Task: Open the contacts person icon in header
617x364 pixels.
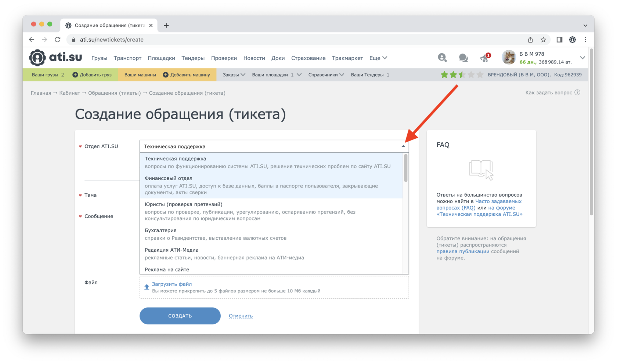Action: (x=442, y=58)
